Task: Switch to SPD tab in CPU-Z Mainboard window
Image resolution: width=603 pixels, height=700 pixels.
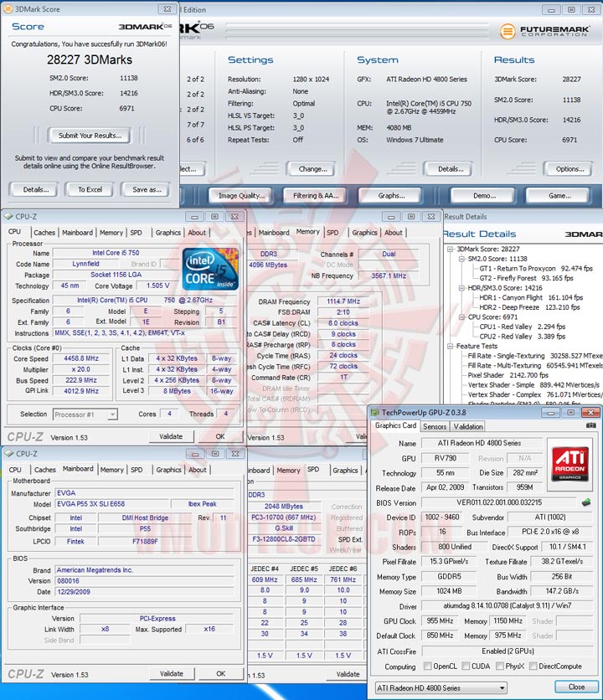Action: [x=137, y=470]
